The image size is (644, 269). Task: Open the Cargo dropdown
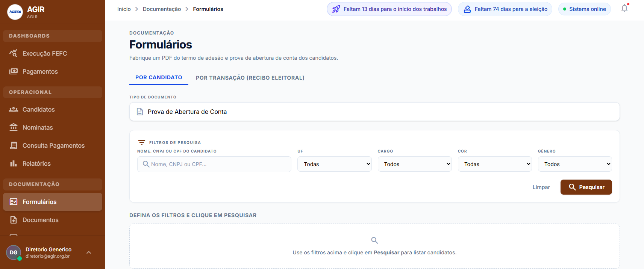coord(415,164)
